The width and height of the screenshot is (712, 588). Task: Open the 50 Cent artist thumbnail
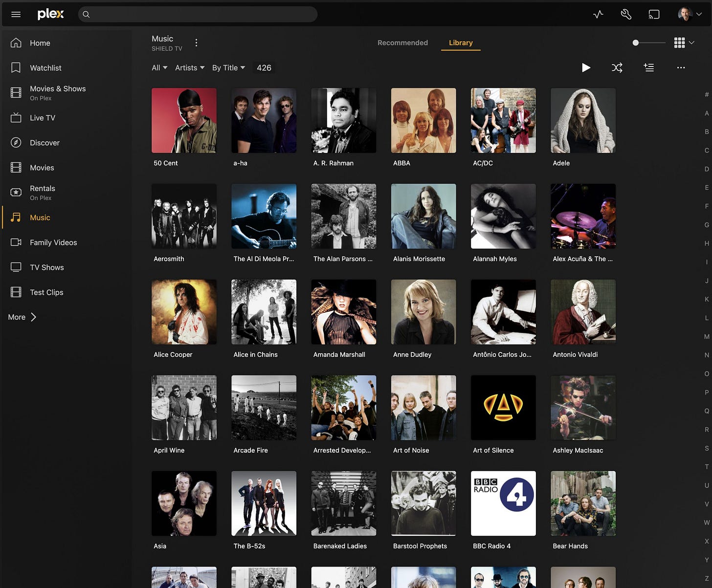point(184,120)
